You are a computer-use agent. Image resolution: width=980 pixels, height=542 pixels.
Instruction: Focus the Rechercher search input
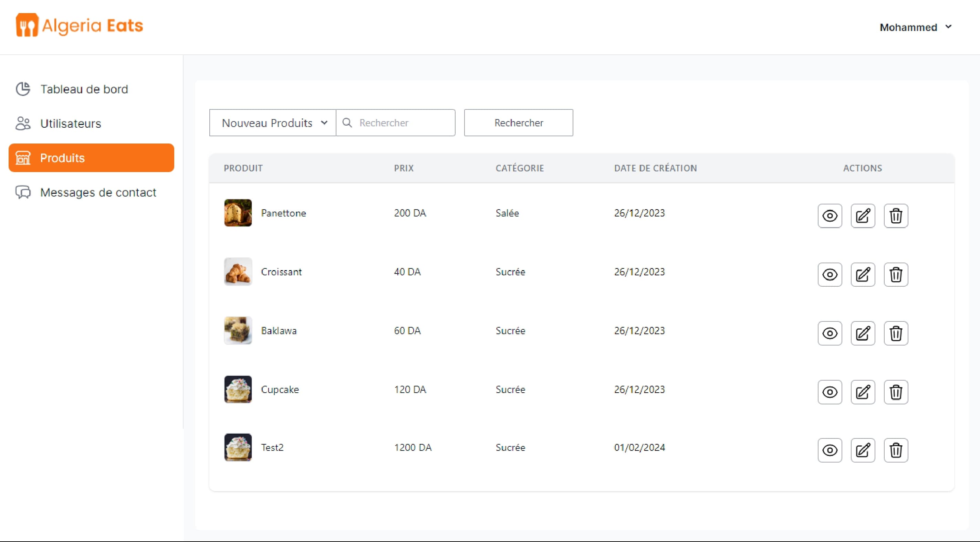pos(403,123)
